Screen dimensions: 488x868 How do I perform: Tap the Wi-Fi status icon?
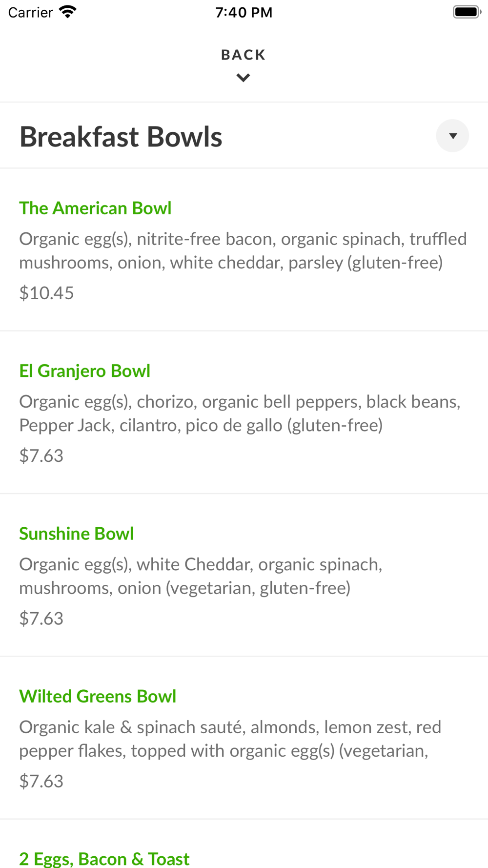click(x=68, y=12)
